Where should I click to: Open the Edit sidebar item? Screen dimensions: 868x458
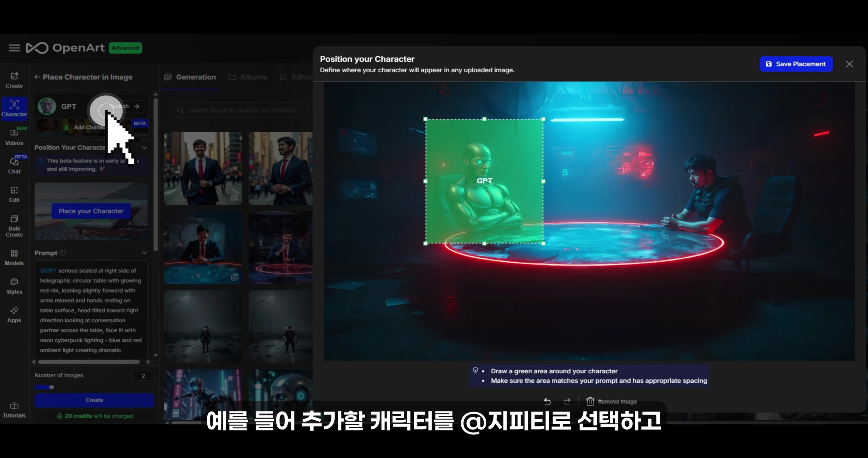[x=14, y=194]
